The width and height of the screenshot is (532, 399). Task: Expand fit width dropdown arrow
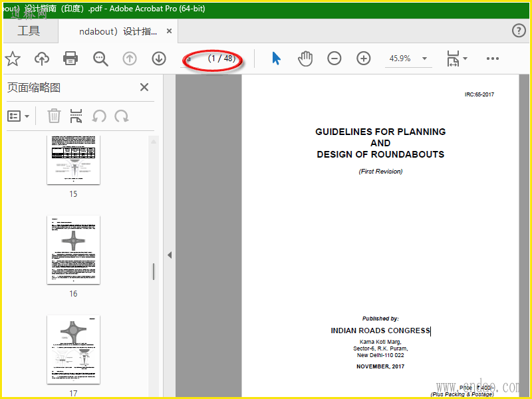click(465, 59)
